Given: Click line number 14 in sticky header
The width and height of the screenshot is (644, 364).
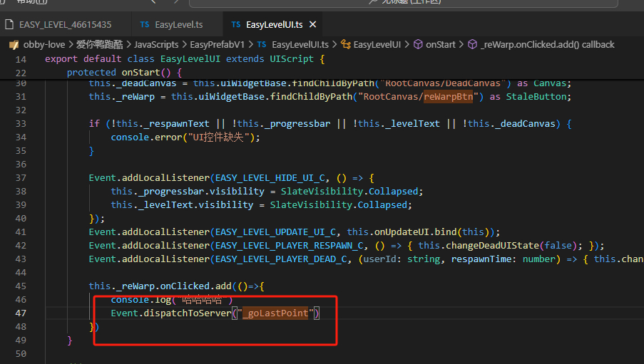Looking at the screenshot, I should pos(21,60).
